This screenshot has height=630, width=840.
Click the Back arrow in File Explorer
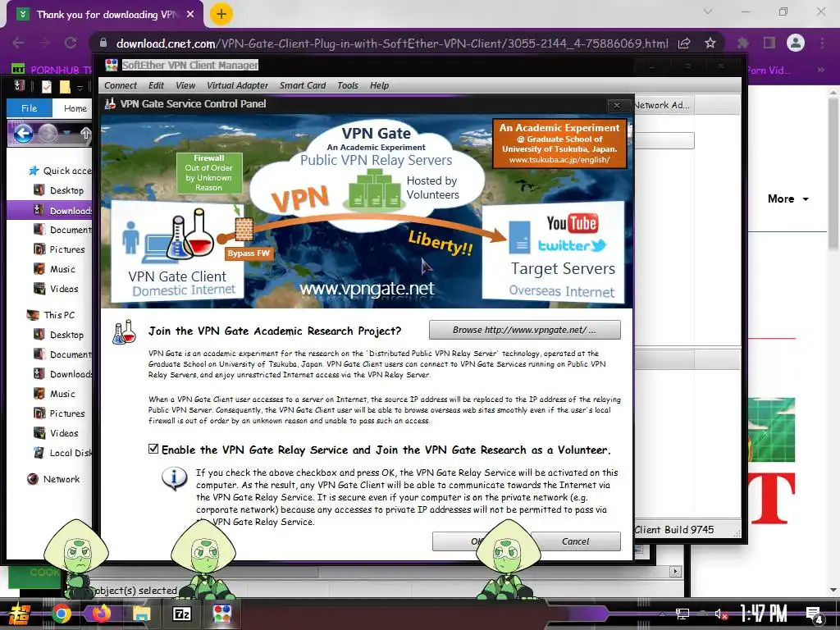tap(23, 133)
